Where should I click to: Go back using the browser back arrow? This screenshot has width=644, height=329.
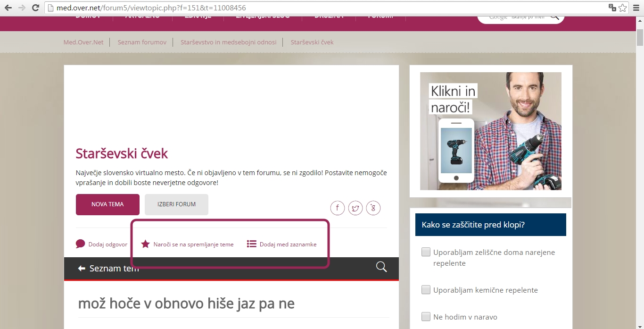point(8,8)
